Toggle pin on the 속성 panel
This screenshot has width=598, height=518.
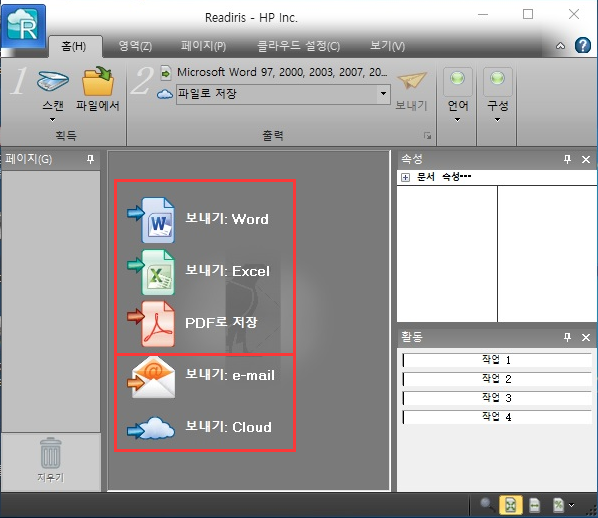click(567, 159)
